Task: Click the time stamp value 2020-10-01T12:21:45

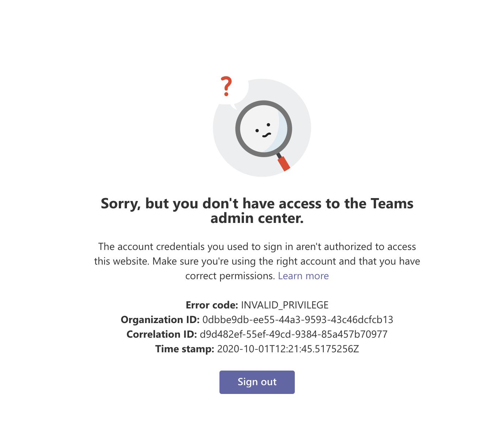Action: point(288,349)
